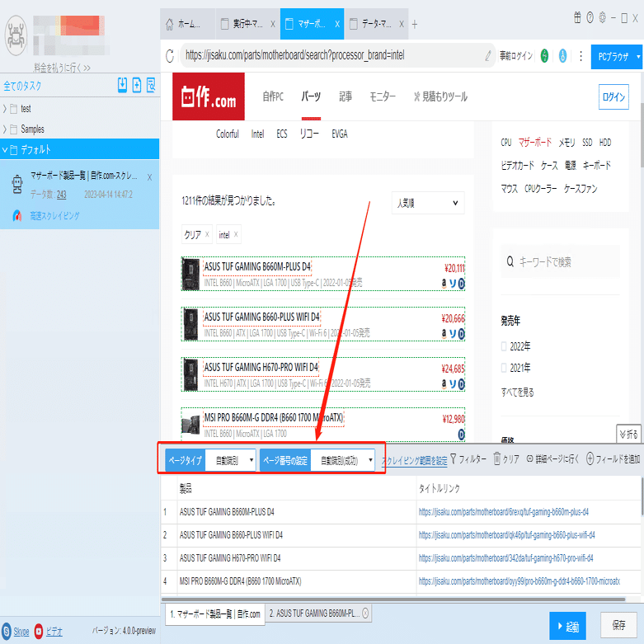This screenshot has width=644, height=644.
Task: Click the gift icon in title bar
Action: (577, 17)
